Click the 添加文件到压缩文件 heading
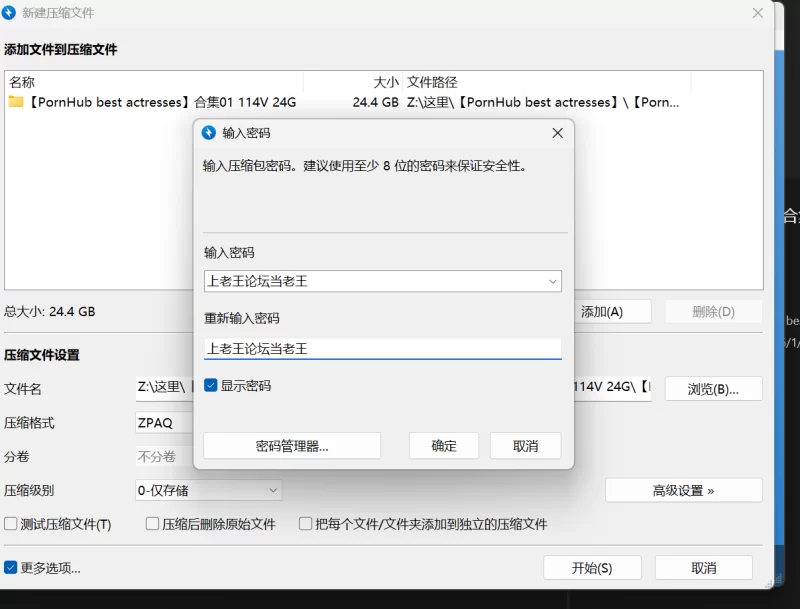The height and width of the screenshot is (609, 800). click(61, 49)
